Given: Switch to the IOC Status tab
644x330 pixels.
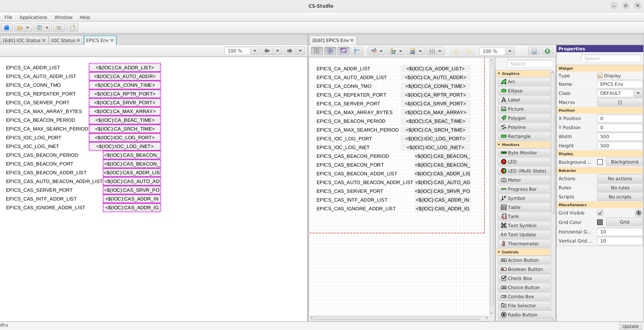Looking at the screenshot, I should click(63, 40).
